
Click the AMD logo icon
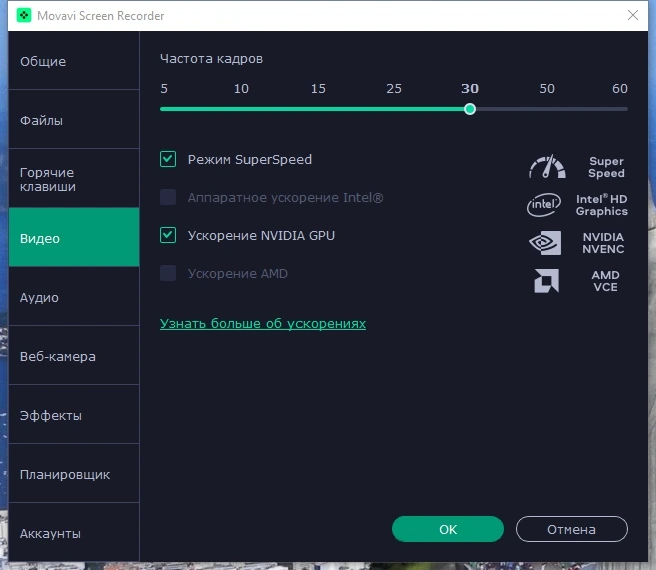[x=546, y=281]
